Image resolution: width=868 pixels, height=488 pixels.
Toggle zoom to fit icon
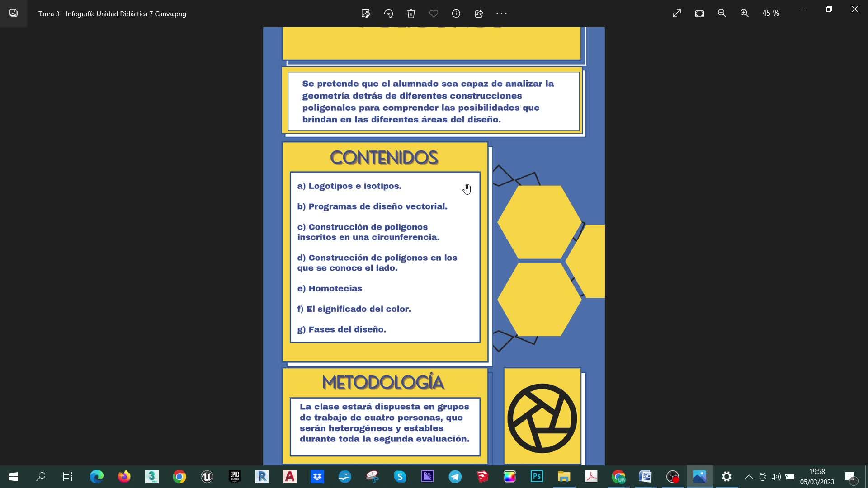pos(699,14)
